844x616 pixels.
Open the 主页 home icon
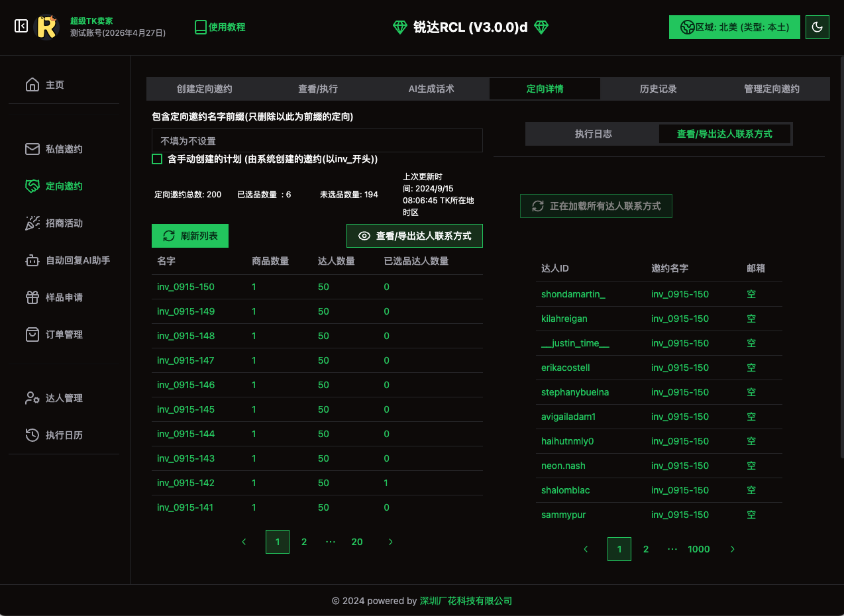coord(32,85)
